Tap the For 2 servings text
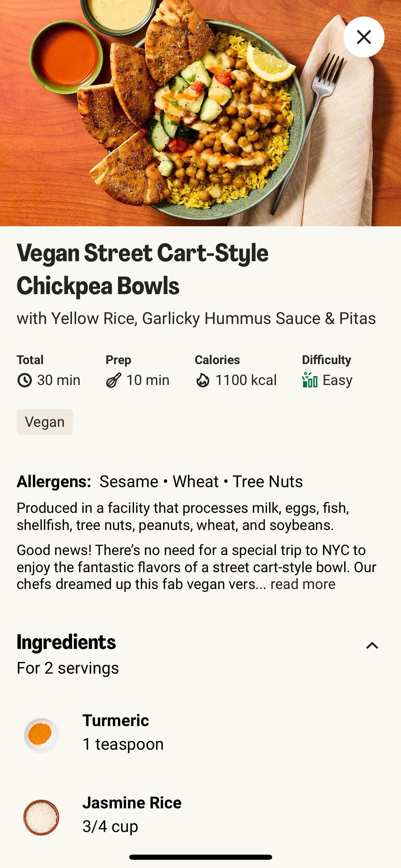Image resolution: width=401 pixels, height=868 pixels. tap(68, 668)
